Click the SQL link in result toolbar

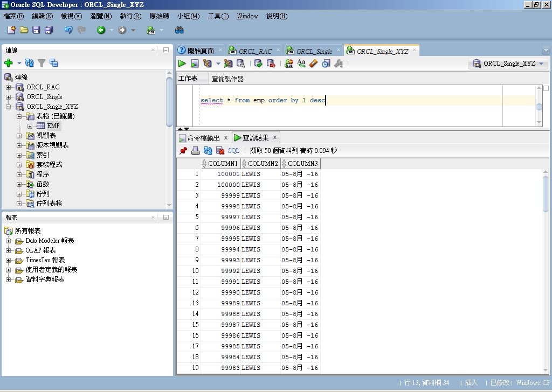click(x=233, y=150)
